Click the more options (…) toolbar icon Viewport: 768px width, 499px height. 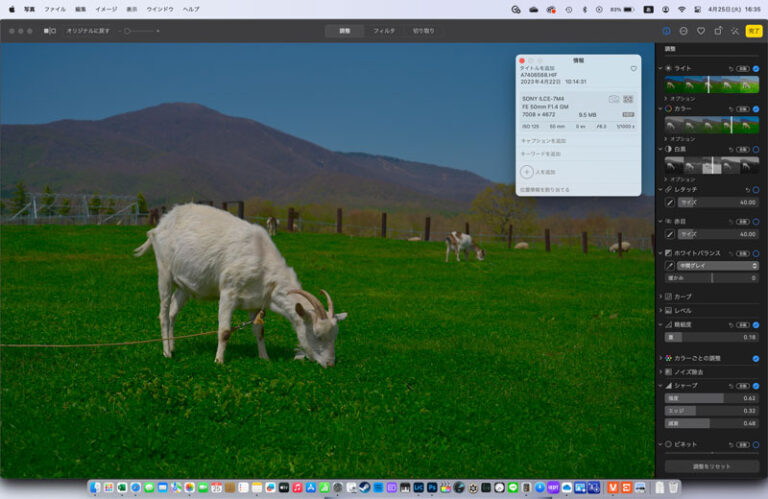(683, 31)
